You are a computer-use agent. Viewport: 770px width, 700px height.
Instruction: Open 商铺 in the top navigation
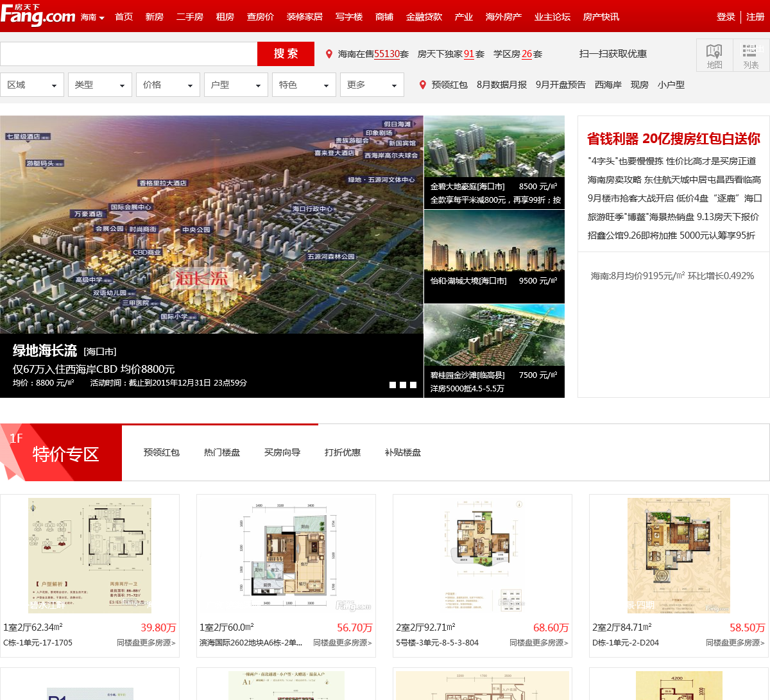(x=384, y=17)
